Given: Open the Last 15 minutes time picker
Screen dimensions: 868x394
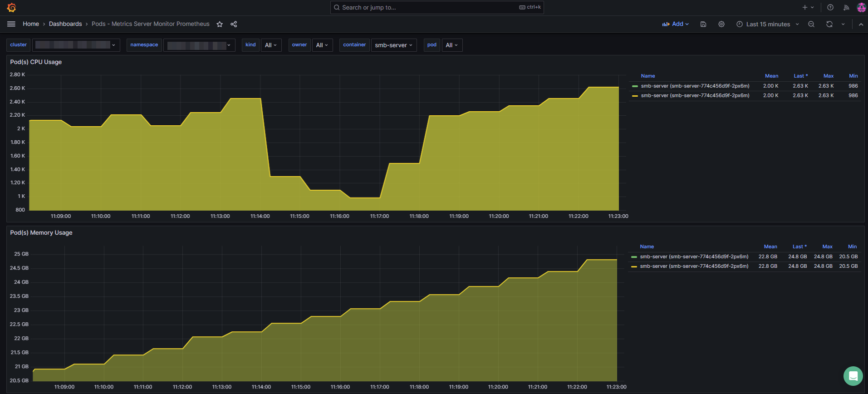Looking at the screenshot, I should tap(768, 24).
